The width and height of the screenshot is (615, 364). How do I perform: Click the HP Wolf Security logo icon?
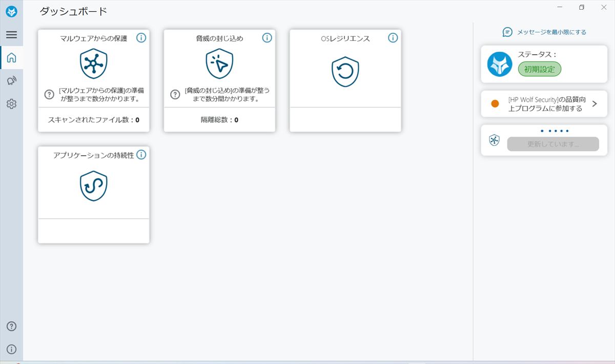coord(11,12)
